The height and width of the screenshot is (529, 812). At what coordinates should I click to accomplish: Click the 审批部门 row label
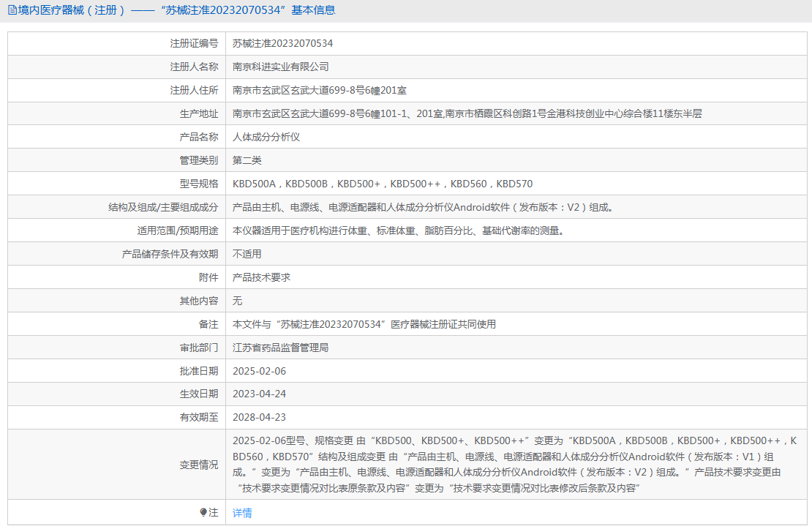(x=199, y=348)
